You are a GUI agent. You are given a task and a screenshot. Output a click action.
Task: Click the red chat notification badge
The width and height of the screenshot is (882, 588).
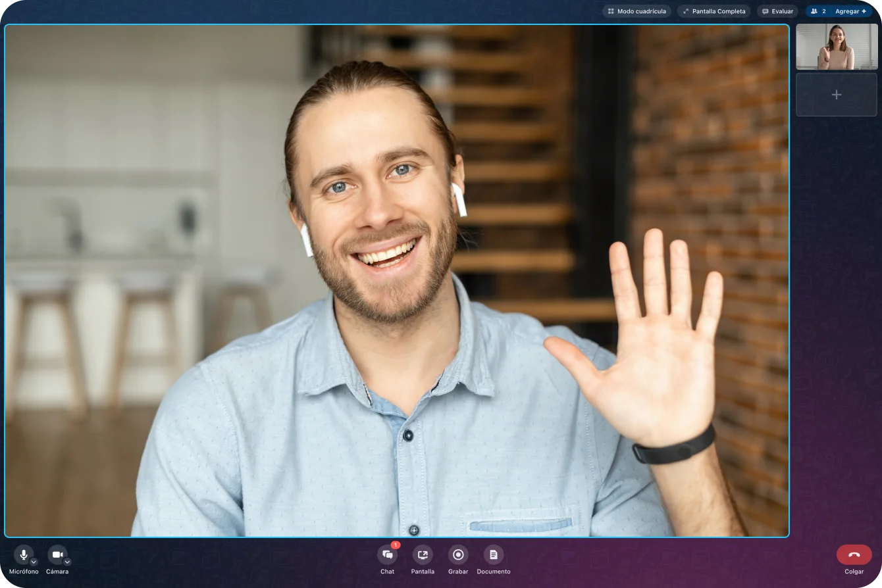(396, 545)
